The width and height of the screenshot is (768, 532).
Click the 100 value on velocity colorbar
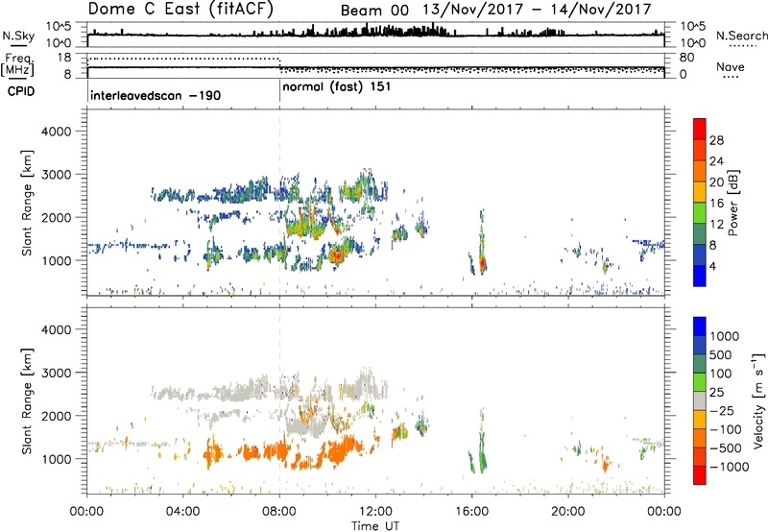click(723, 374)
